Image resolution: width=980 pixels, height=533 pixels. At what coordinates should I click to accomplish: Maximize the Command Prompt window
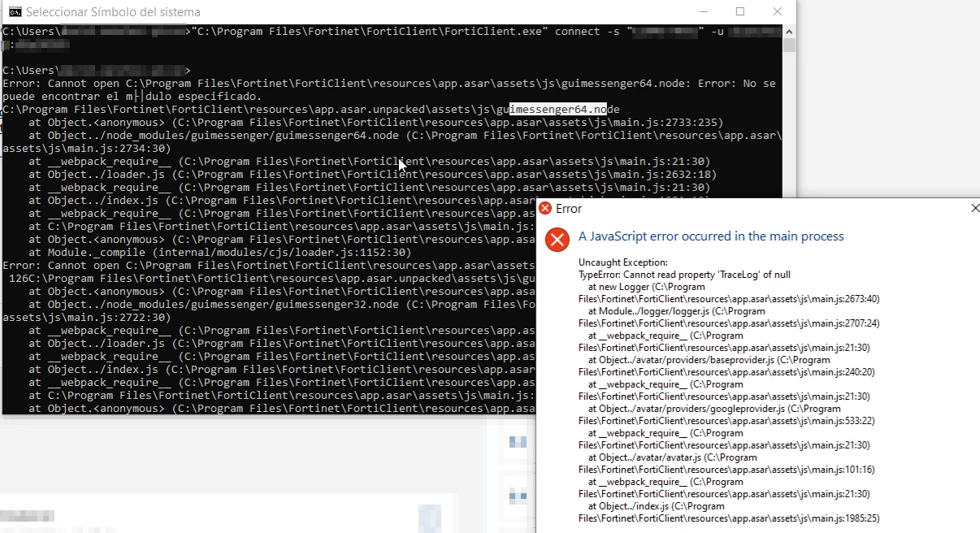pos(739,11)
